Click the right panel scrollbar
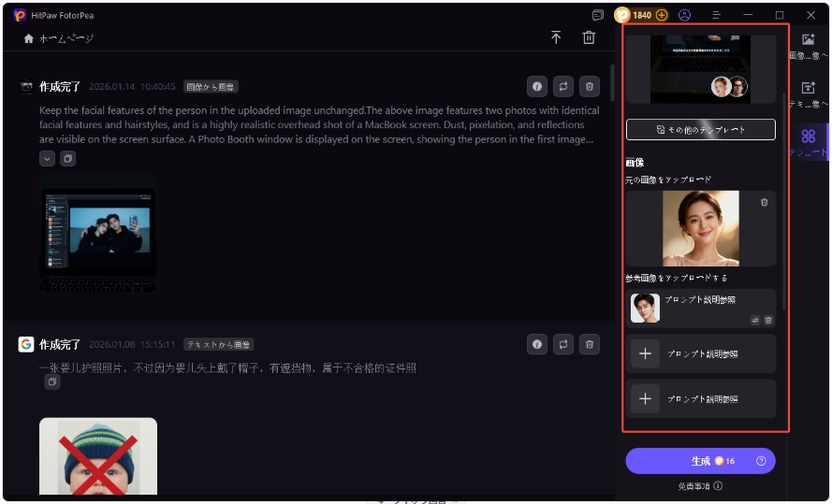Viewport: 832px width, 504px height. point(783,201)
